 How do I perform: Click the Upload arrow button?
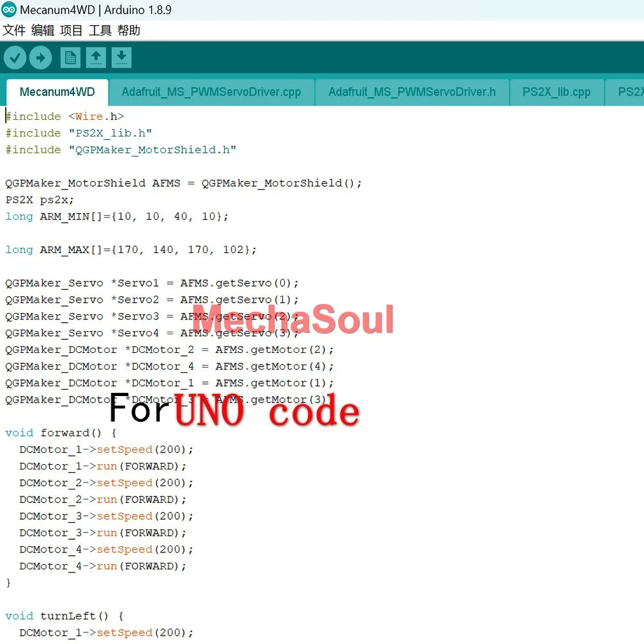coord(40,57)
